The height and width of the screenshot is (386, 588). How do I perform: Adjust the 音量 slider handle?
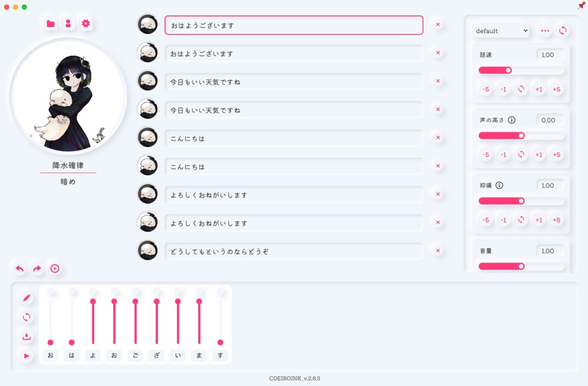click(x=521, y=266)
